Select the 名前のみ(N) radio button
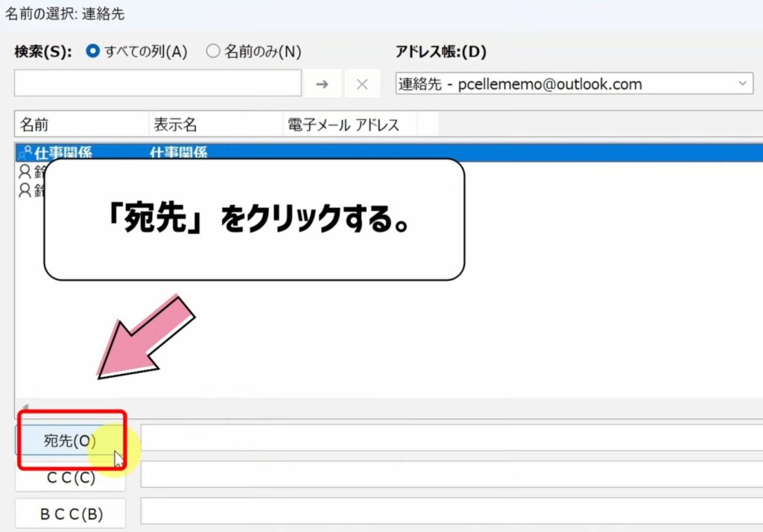 tap(213, 51)
